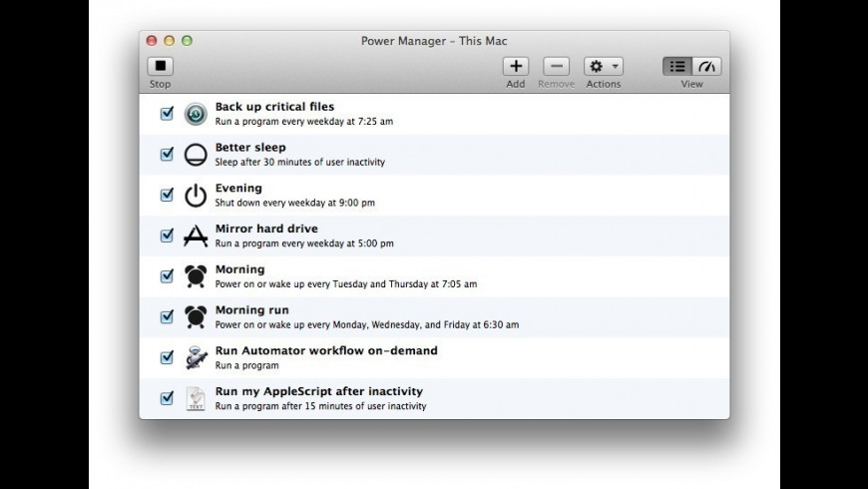868x489 pixels.
Task: Click the AppleScript text file icon
Action: pyautogui.click(x=196, y=399)
